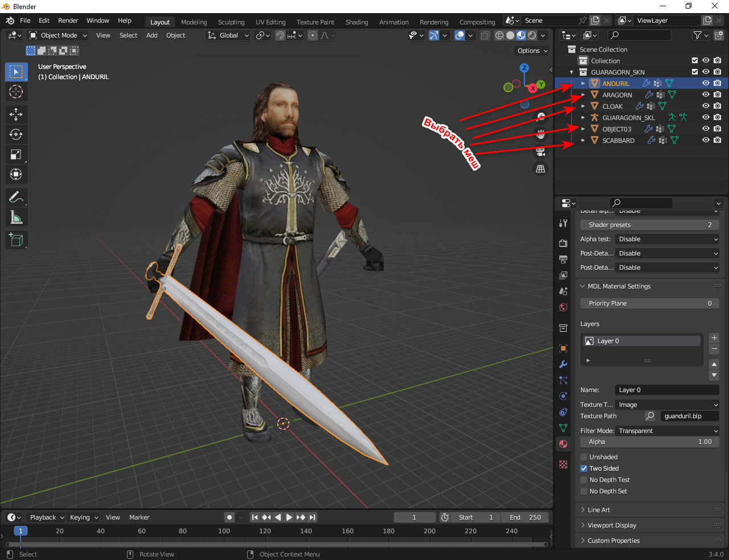
Task: Open the Add menu in viewport header
Action: 151,35
